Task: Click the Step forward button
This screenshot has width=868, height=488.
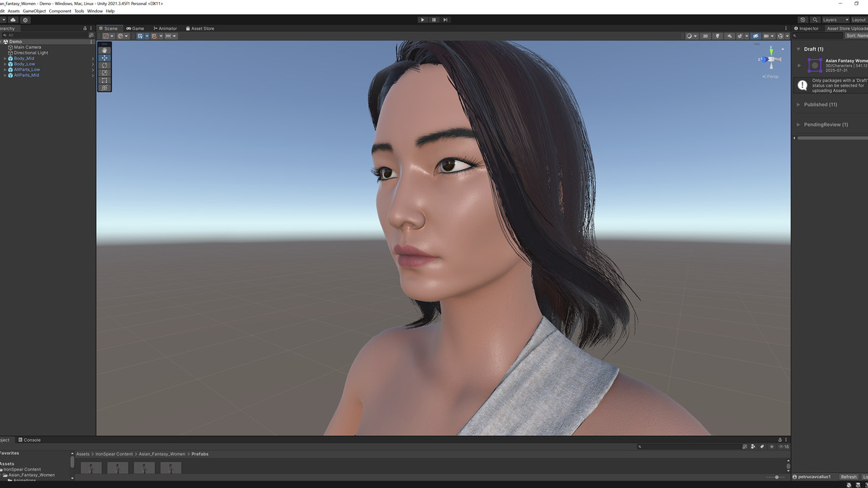Action: click(446, 20)
